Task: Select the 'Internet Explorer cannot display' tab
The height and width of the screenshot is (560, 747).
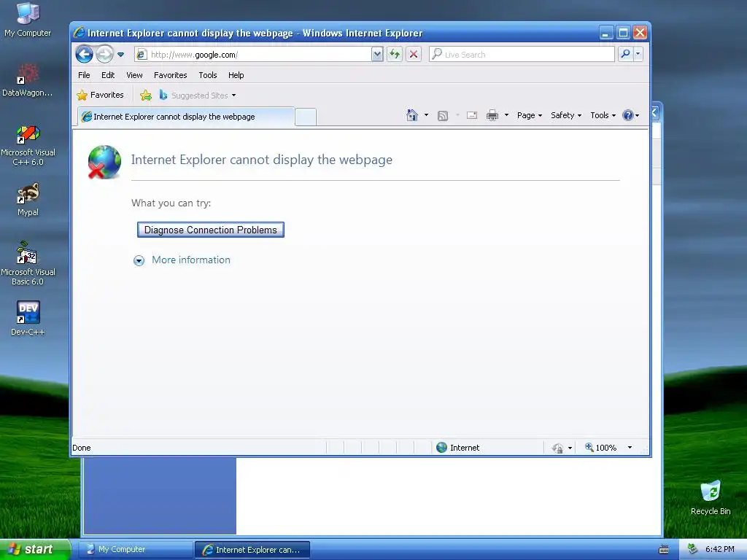Action: point(186,117)
